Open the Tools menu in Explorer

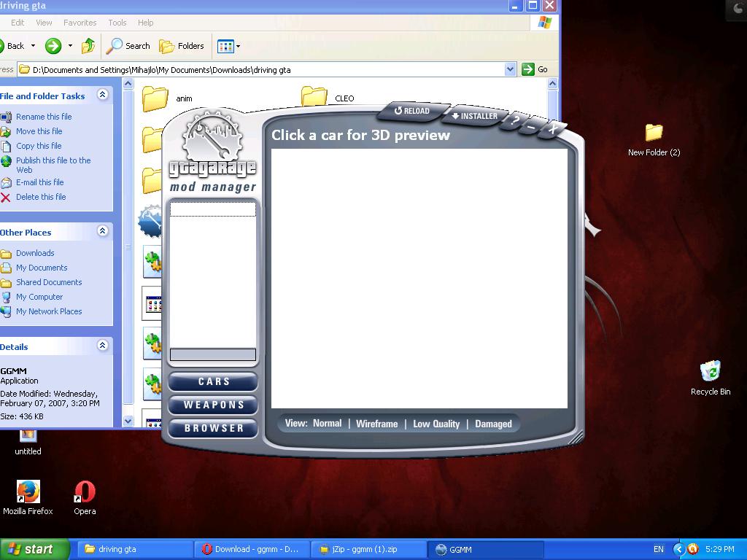coord(117,23)
